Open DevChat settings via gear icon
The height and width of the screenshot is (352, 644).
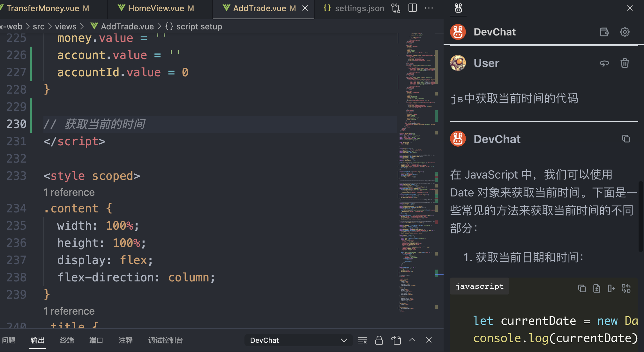click(x=625, y=32)
